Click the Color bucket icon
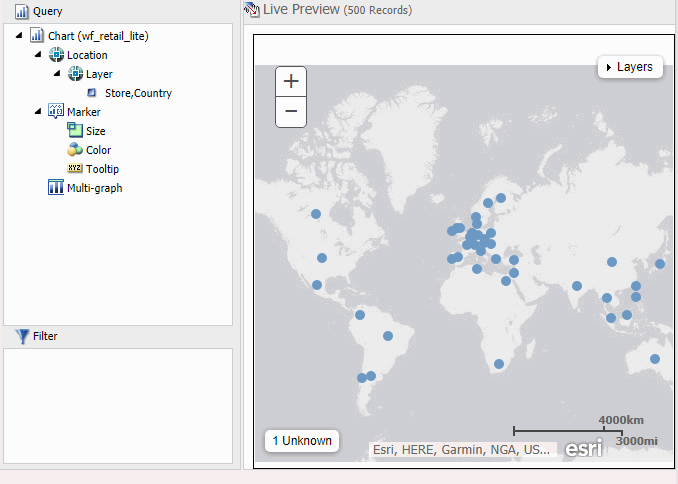The height and width of the screenshot is (484, 678). click(75, 150)
